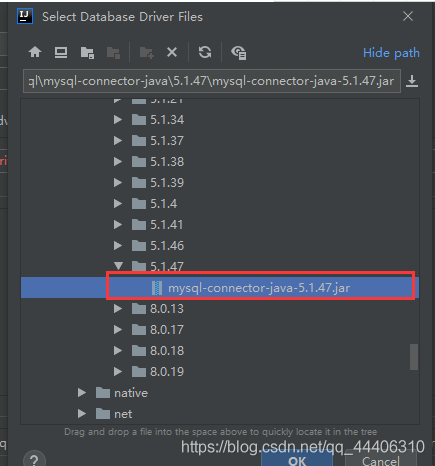
Task: Toggle show hidden files and directories icon
Action: (x=239, y=53)
